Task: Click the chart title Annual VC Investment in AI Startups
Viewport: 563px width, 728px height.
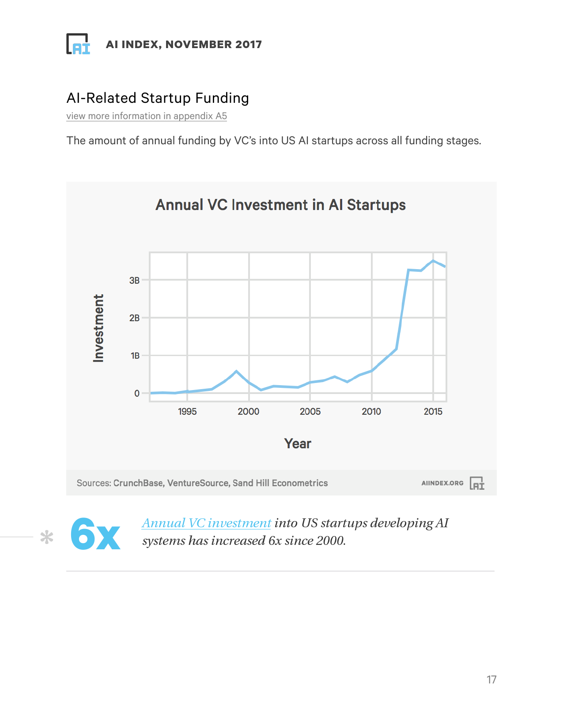Action: point(280,205)
